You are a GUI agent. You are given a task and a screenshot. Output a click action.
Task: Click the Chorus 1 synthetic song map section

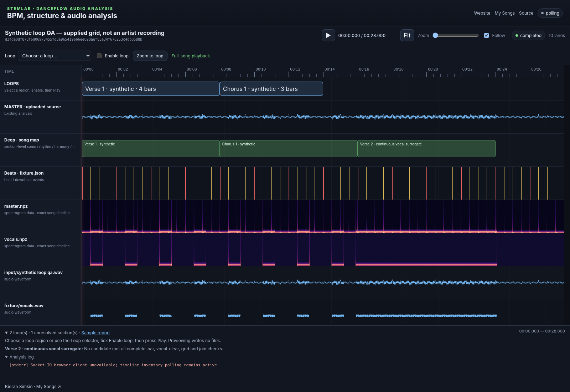[x=289, y=149]
